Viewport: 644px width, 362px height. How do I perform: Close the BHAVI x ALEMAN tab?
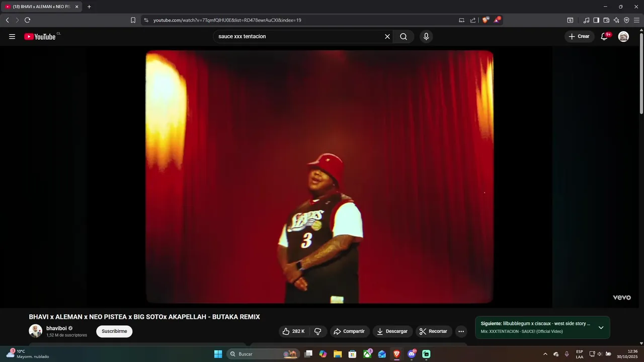click(x=76, y=7)
